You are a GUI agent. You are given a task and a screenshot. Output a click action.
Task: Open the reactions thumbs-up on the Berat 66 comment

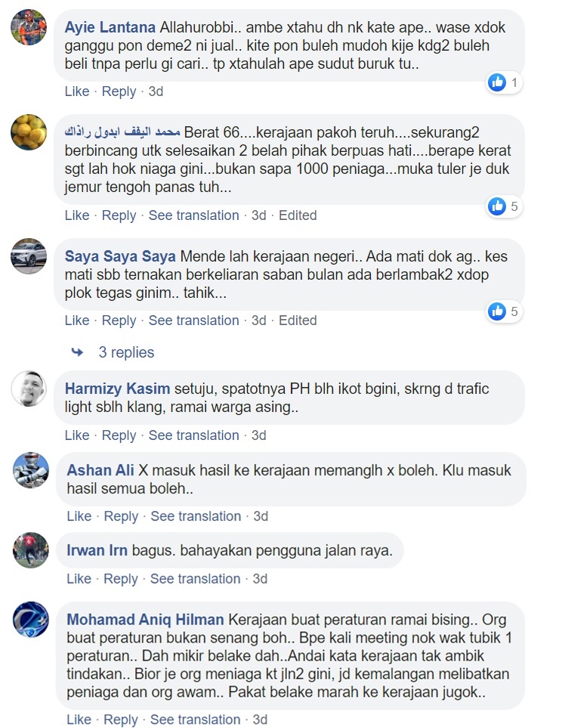pyautogui.click(x=496, y=206)
